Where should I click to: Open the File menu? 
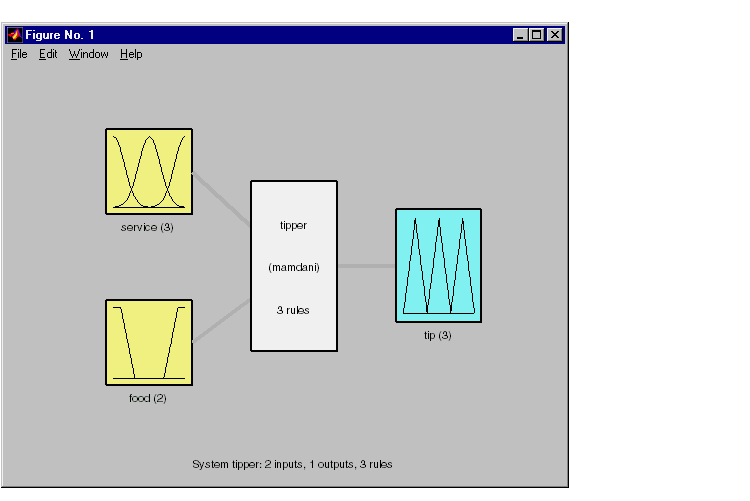coord(19,54)
